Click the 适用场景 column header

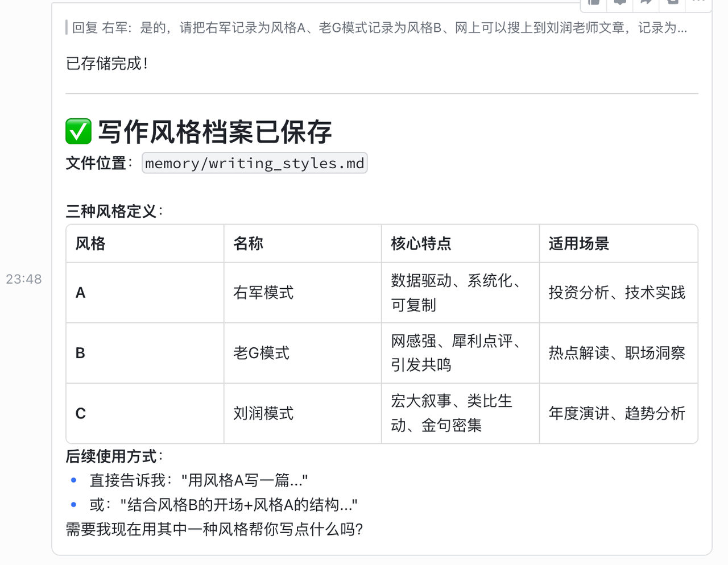click(618, 244)
